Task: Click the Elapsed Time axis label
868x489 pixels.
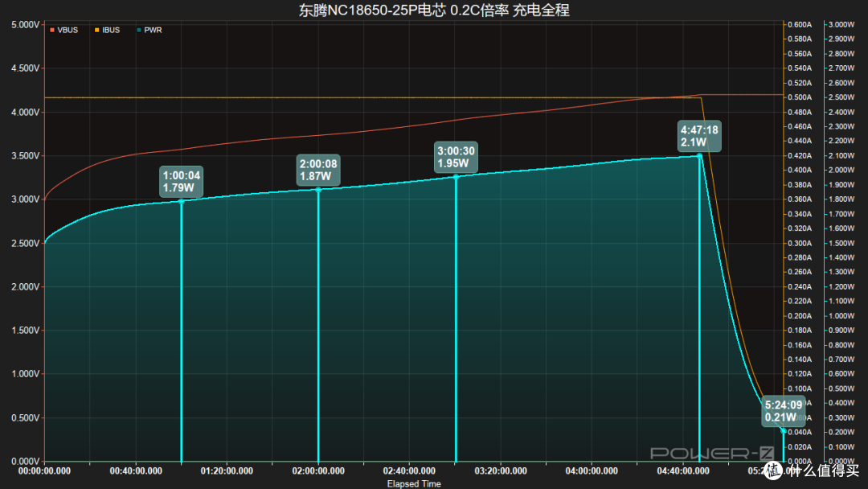Action: click(x=414, y=483)
